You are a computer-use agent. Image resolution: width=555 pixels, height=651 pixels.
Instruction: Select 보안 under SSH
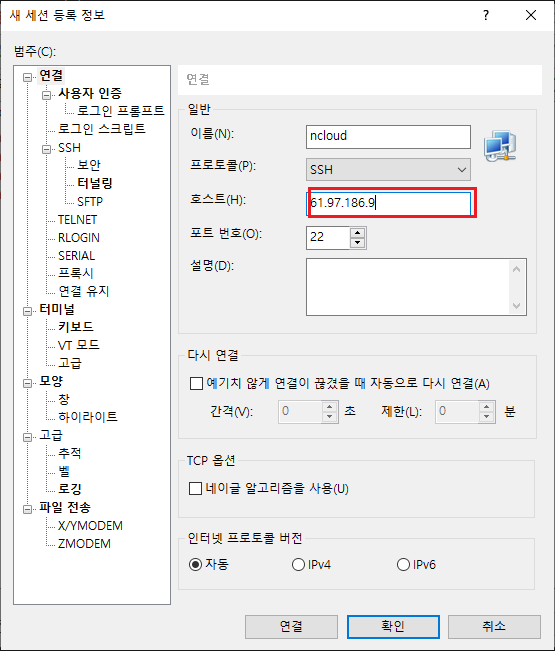point(89,165)
